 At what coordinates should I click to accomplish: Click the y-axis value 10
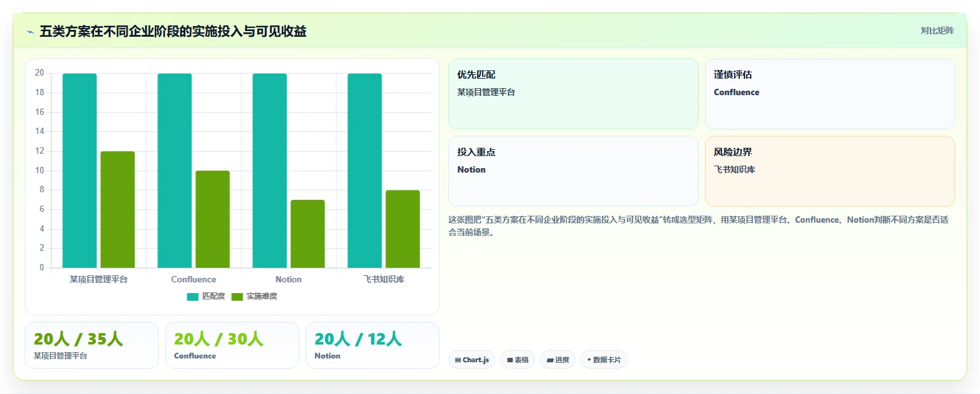point(39,170)
